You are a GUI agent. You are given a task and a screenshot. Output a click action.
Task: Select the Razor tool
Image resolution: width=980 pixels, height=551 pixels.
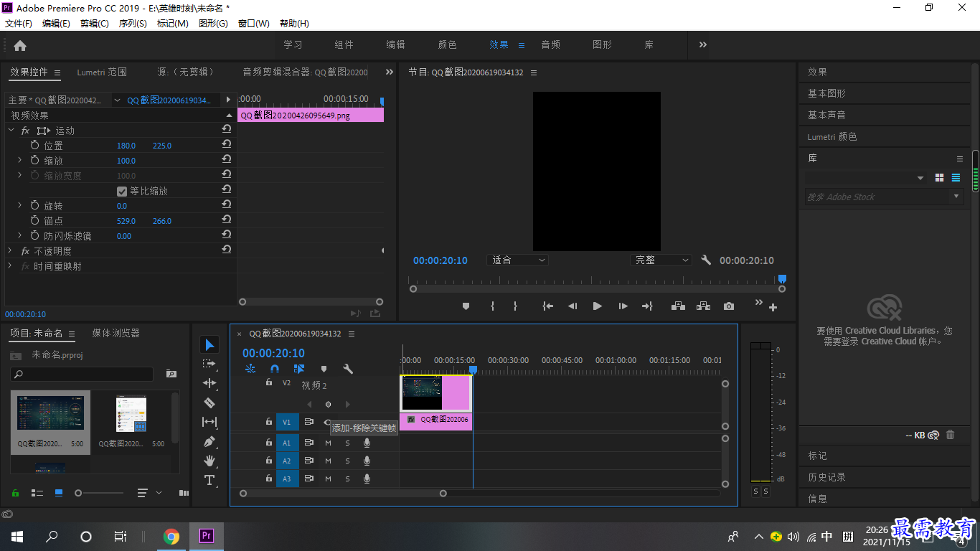pyautogui.click(x=209, y=402)
